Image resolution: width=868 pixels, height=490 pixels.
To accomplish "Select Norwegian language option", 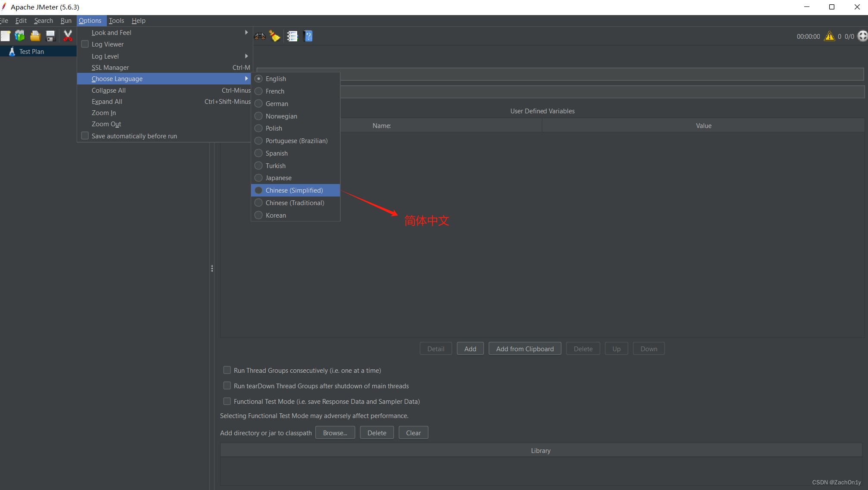I will [x=296, y=116].
